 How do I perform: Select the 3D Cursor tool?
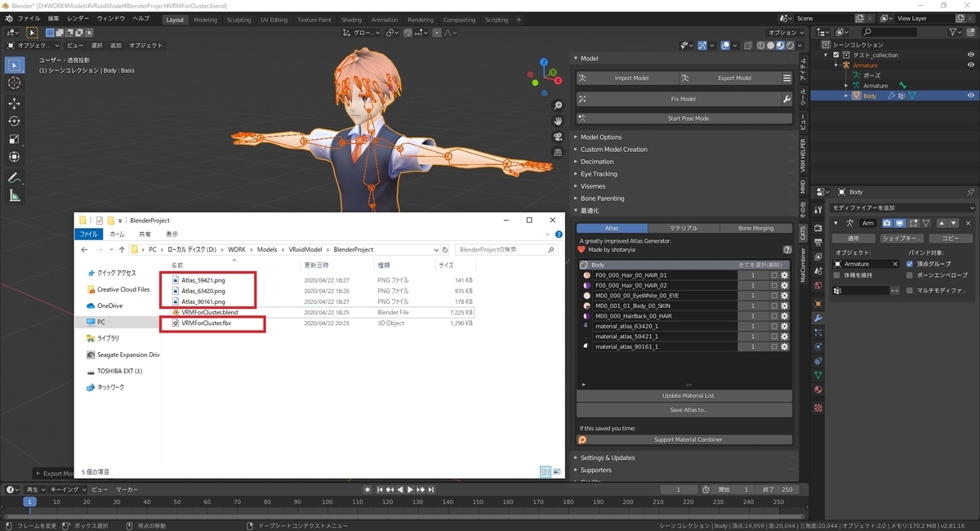[14, 83]
